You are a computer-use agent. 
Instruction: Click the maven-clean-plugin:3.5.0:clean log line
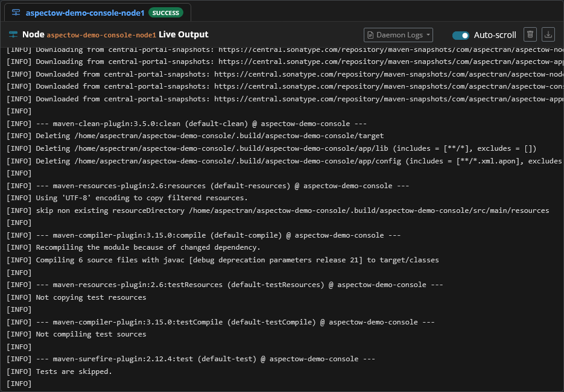coord(186,124)
